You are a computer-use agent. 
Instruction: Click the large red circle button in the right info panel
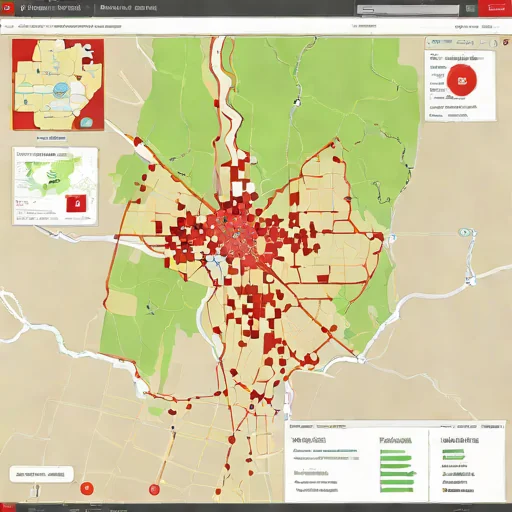pos(462,80)
